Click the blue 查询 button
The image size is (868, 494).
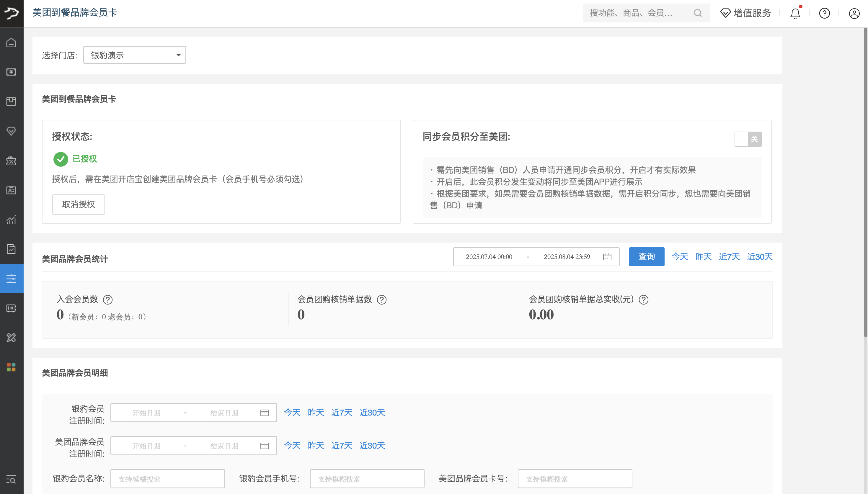[x=646, y=256]
